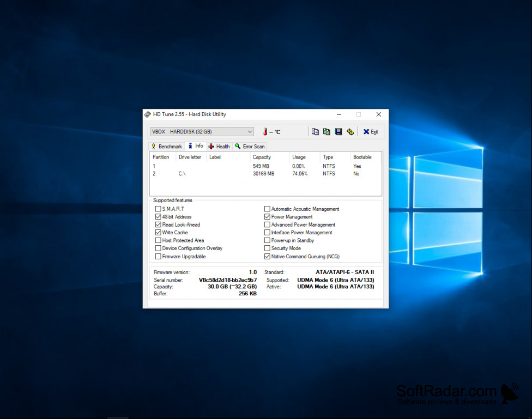The width and height of the screenshot is (532, 419).
Task: Click the serial number VBc58d2d18-bb2ec9b7
Action: 228,280
